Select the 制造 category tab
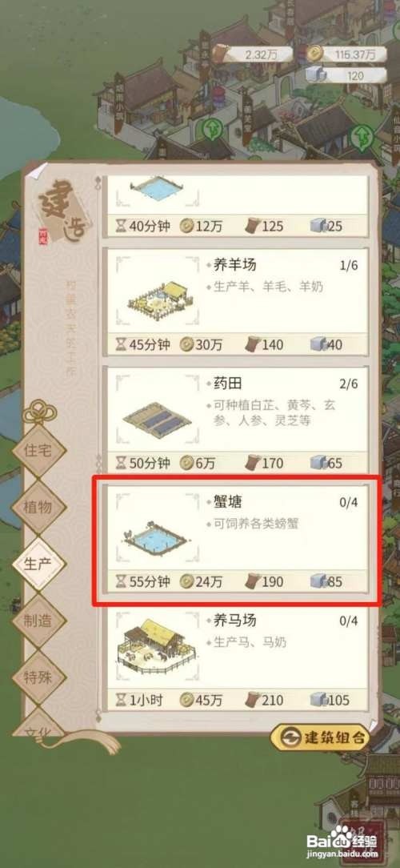 coord(38,621)
